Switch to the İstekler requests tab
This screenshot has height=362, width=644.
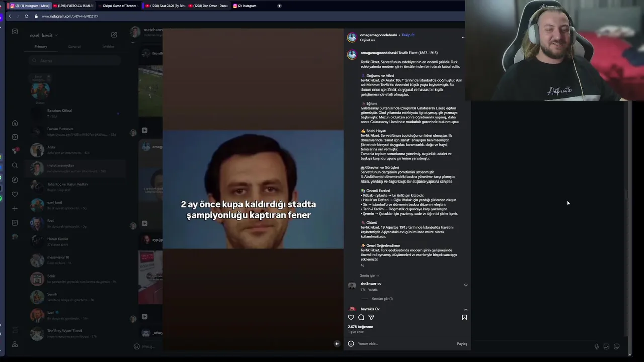108,47
